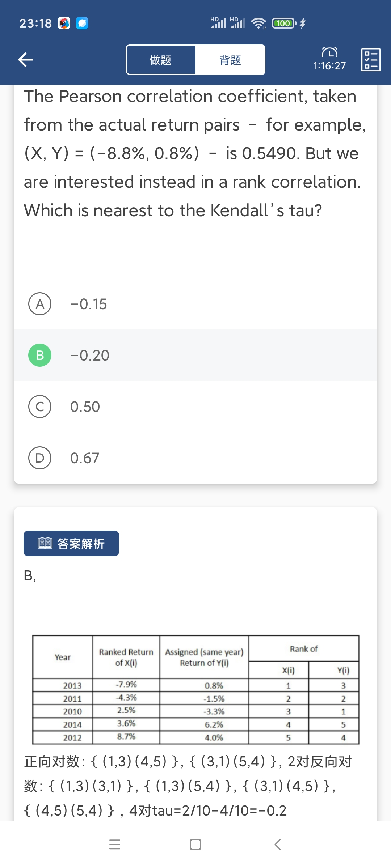Tap the rank table image
The height and width of the screenshot is (868, 391).
tap(195, 690)
